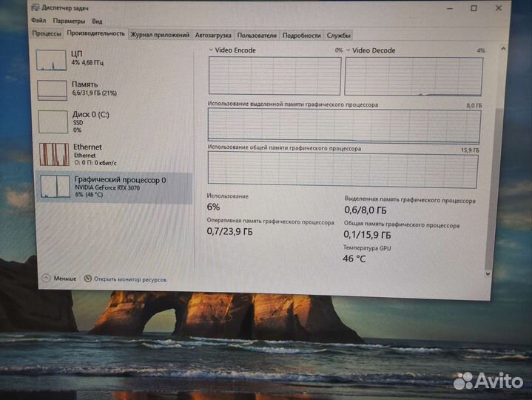
Task: Click the 6% usage value
Action: coord(213,207)
